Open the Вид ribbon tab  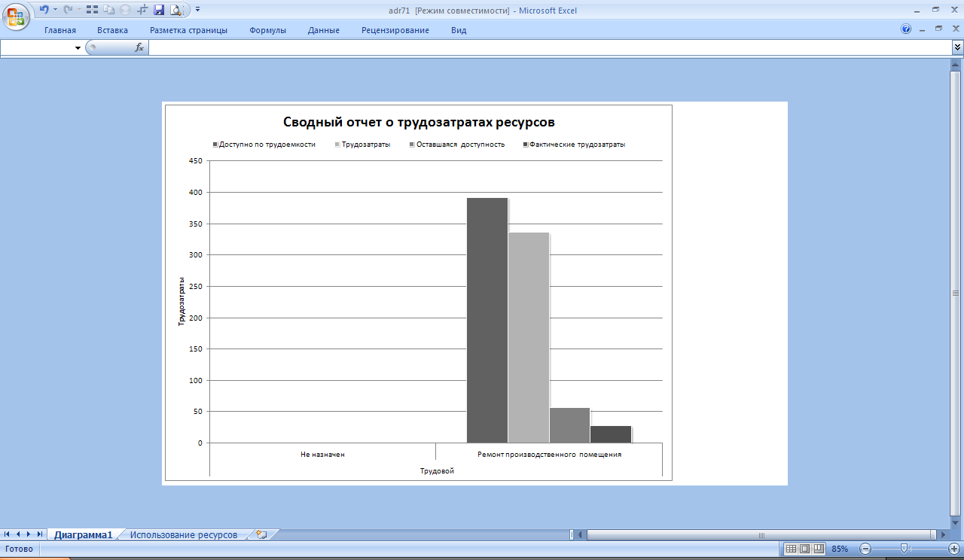tap(459, 30)
